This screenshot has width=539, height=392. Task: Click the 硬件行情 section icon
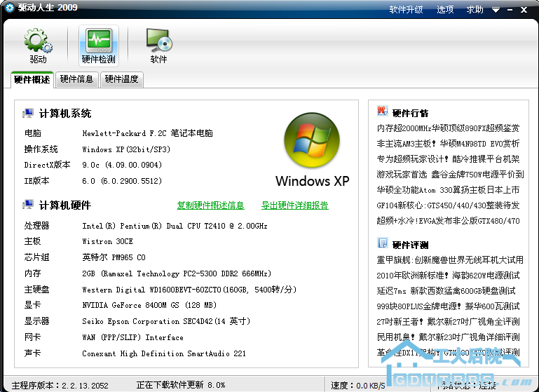[382, 111]
